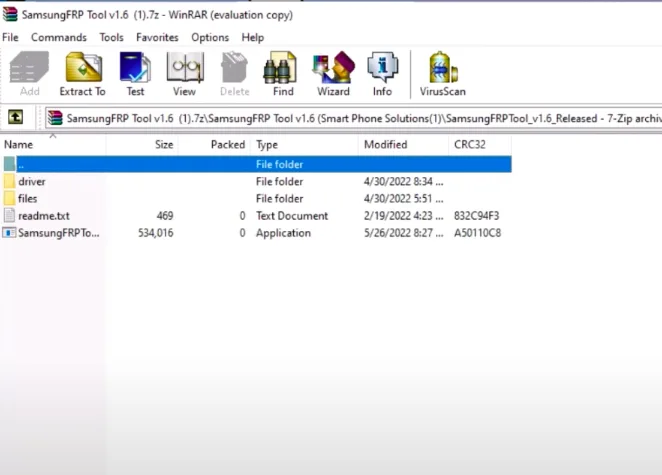Viewport: 662px width, 475px height.
Task: Open the File menu
Action: click(x=10, y=37)
